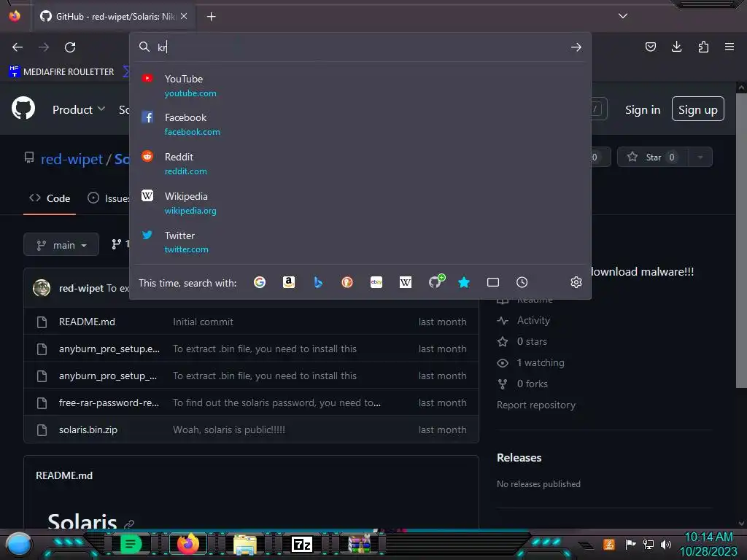
Task: Open the Releases heading link
Action: (x=519, y=458)
